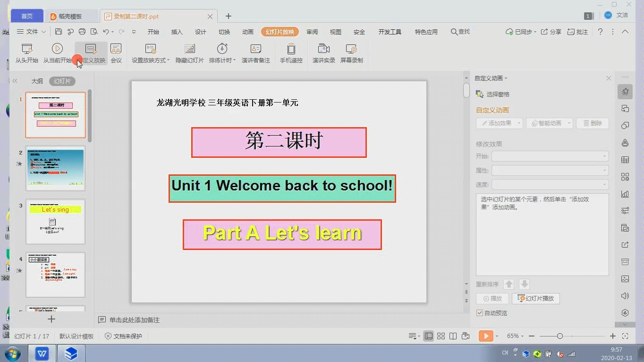Switch to slide sorter view icon
Image resolution: width=644 pixels, height=362 pixels.
441,336
